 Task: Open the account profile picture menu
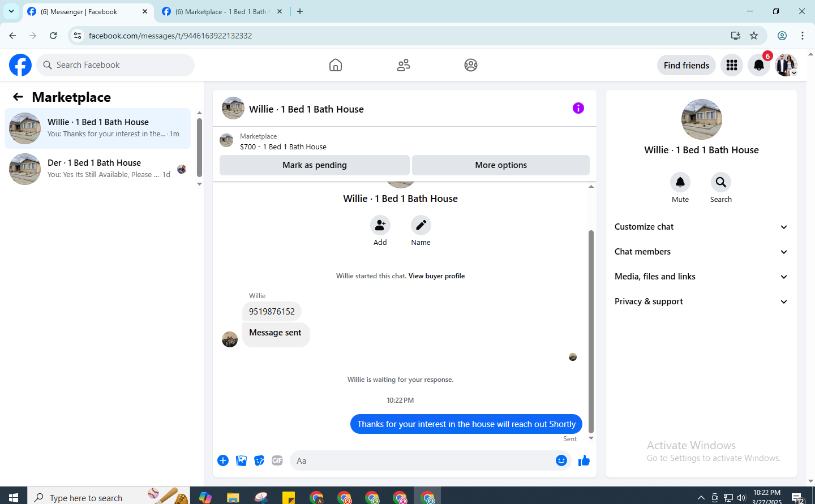[786, 65]
